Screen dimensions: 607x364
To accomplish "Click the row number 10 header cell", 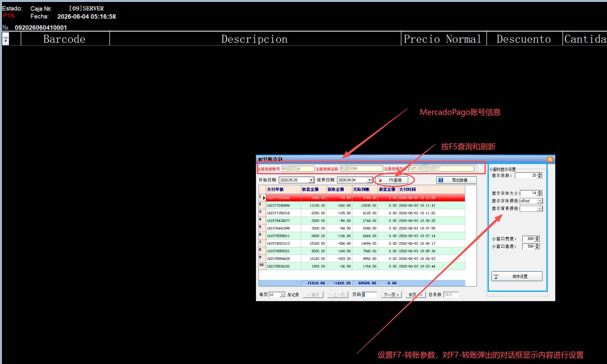I will pyautogui.click(x=262, y=266).
